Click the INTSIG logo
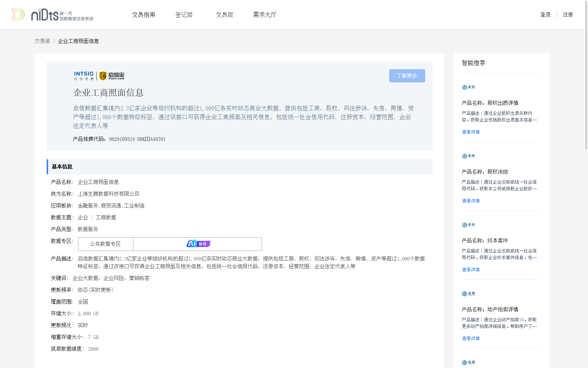 click(84, 76)
